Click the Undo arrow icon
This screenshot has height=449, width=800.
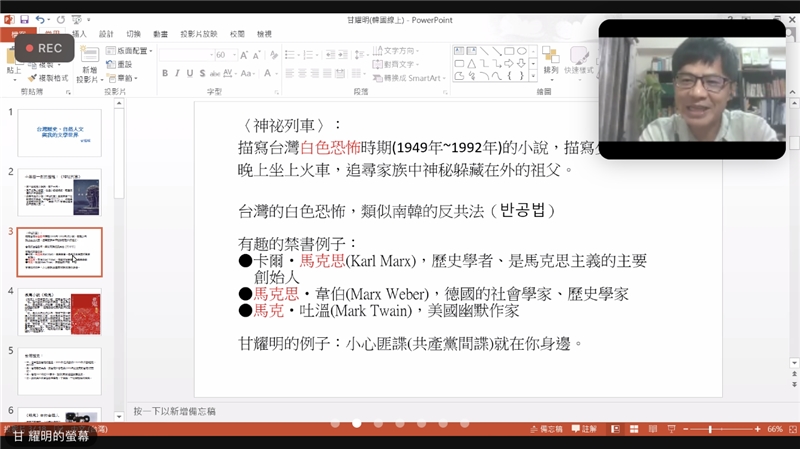[40, 20]
